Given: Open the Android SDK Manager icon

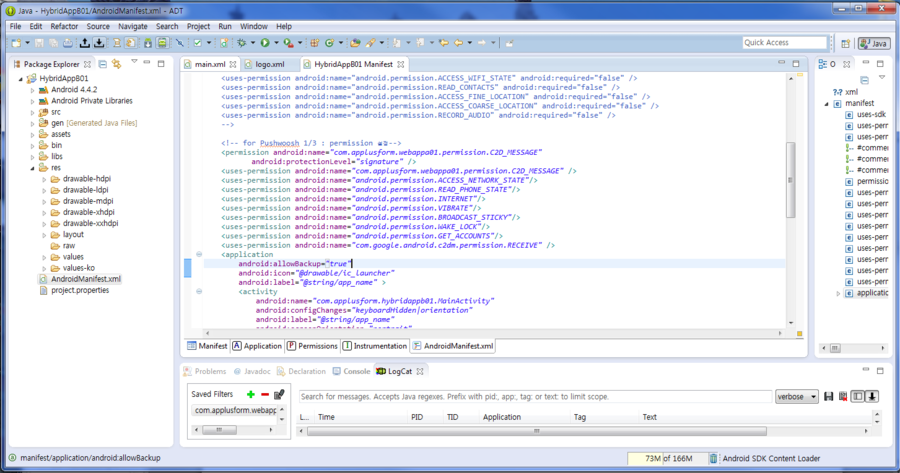Looking at the screenshot, I should click(x=148, y=43).
